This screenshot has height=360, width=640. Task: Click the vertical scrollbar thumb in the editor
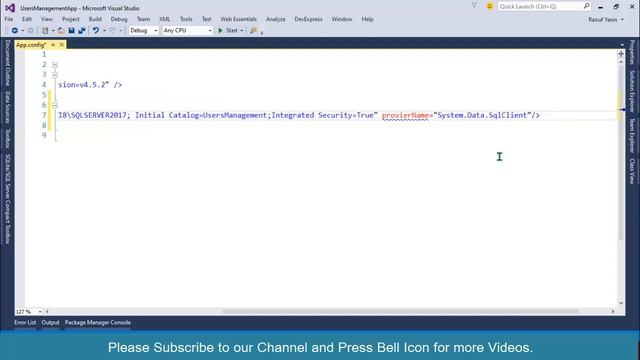(x=621, y=152)
